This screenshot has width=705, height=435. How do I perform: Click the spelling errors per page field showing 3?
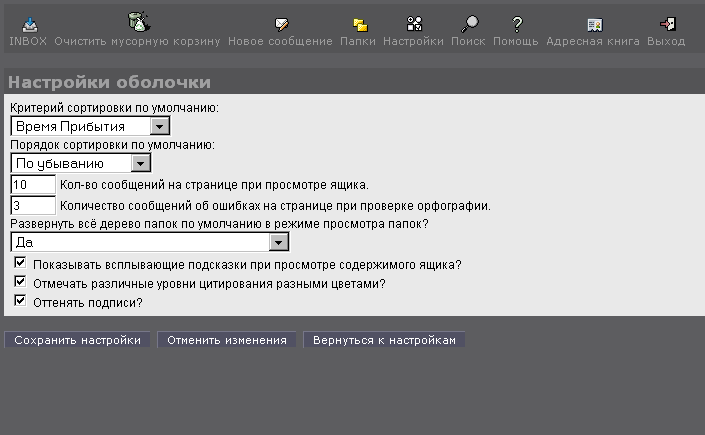tap(33, 206)
